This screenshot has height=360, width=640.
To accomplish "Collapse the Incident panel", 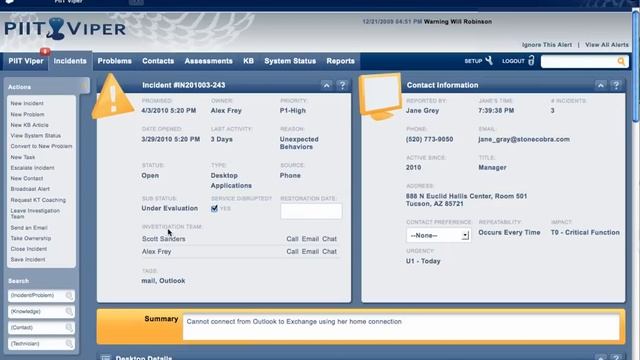I will tap(326, 85).
